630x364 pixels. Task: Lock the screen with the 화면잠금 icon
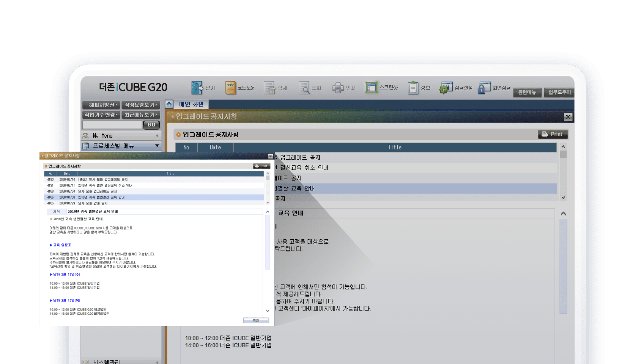[484, 88]
